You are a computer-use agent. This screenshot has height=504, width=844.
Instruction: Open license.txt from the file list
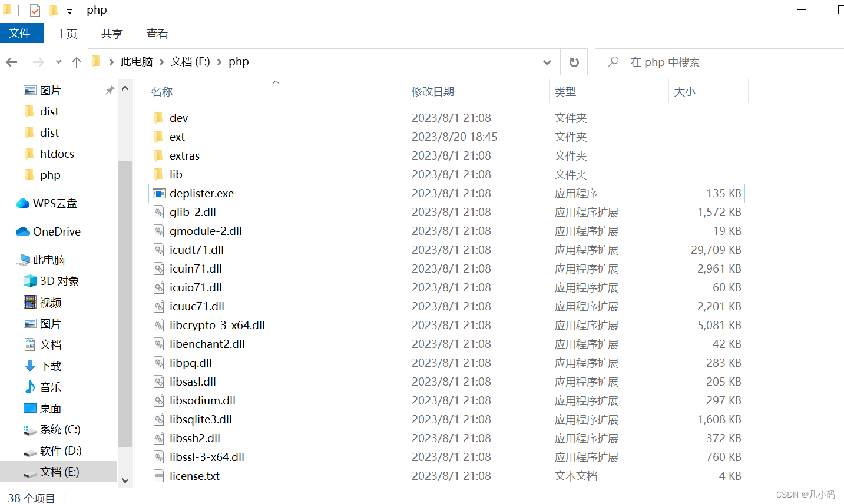tap(194, 476)
